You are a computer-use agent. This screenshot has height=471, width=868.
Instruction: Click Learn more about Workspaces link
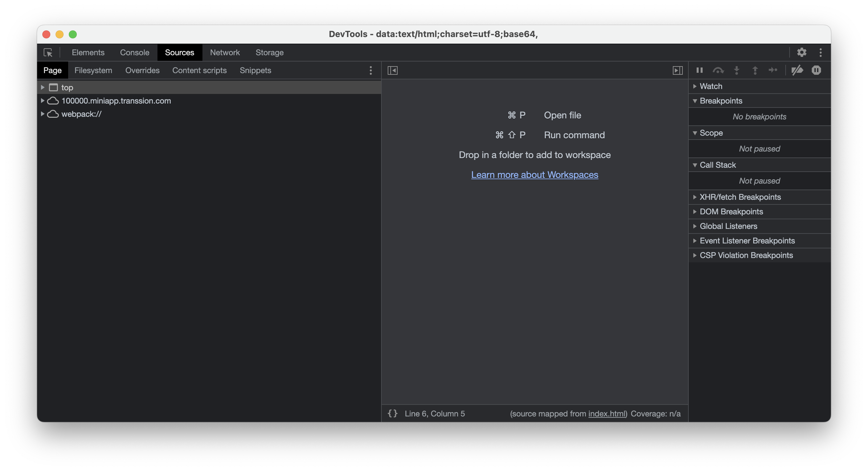(x=535, y=174)
